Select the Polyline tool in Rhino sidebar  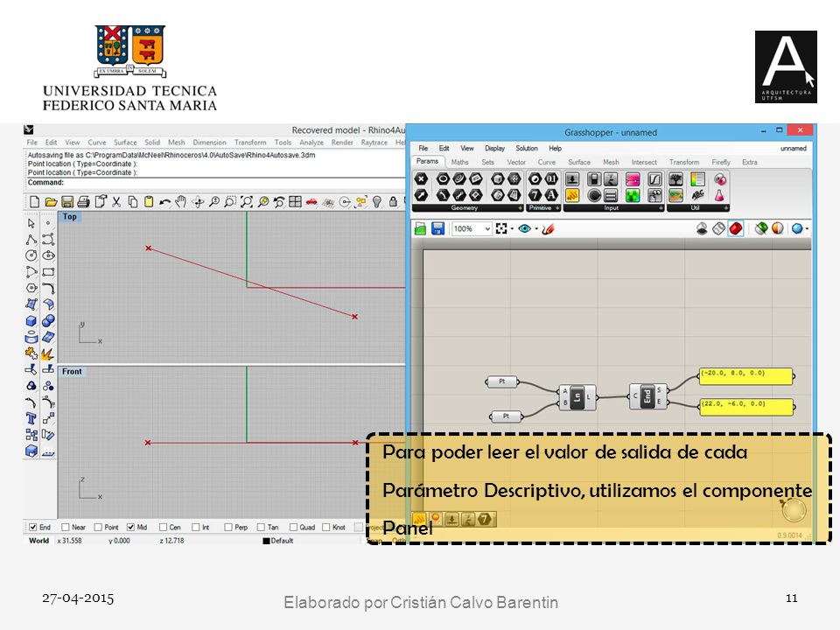click(x=31, y=240)
